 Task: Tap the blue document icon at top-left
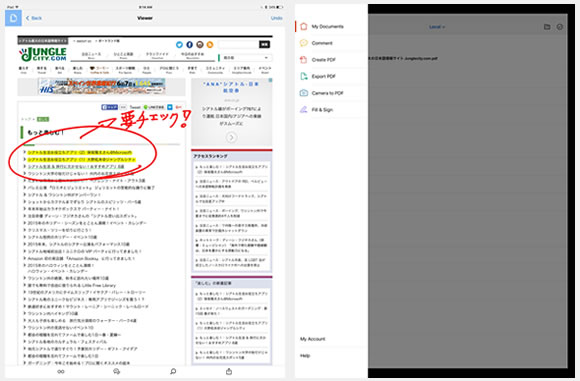tap(13, 18)
